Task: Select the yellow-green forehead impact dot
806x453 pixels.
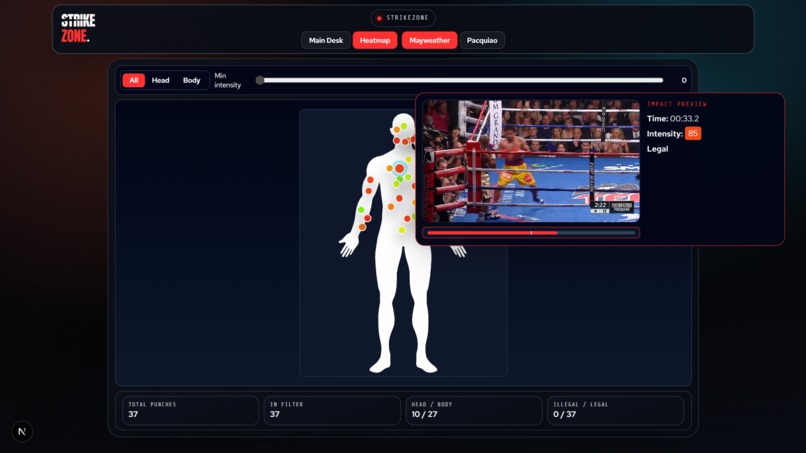Action: (404, 126)
